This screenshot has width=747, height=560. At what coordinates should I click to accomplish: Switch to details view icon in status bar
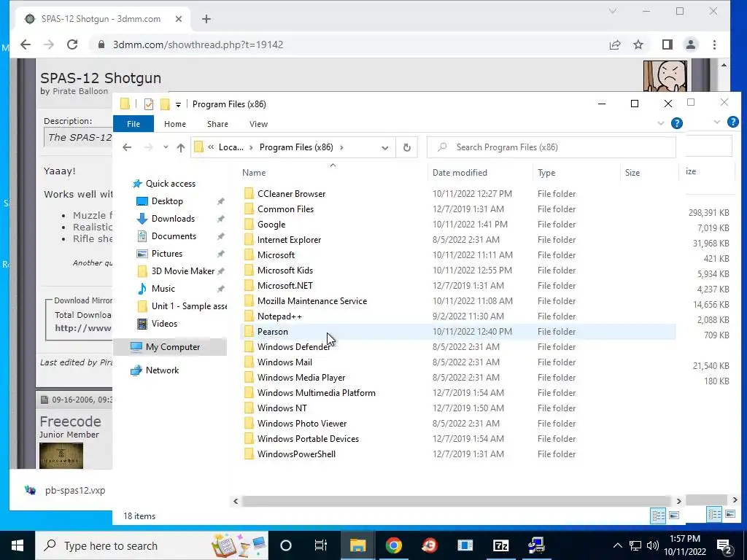659,516
